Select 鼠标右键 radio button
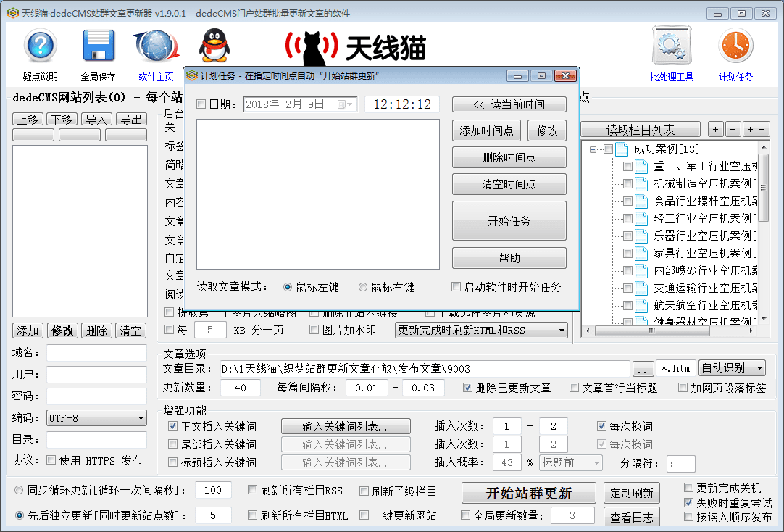Viewport: 784px width, 532px height. [x=363, y=287]
